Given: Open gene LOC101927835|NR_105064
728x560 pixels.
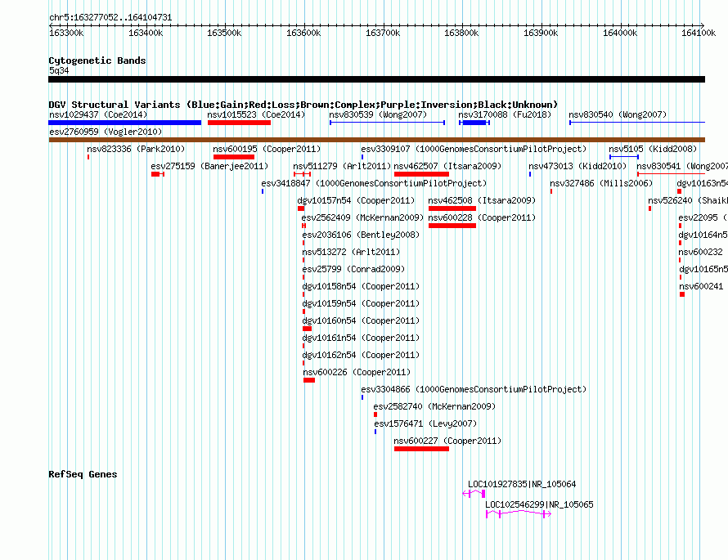Looking at the screenshot, I should point(522,484).
